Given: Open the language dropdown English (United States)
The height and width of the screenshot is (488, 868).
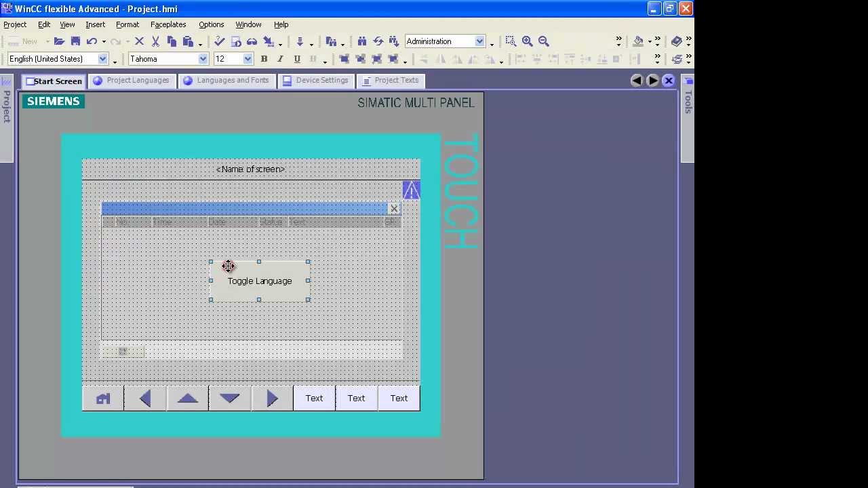Looking at the screenshot, I should [x=103, y=59].
